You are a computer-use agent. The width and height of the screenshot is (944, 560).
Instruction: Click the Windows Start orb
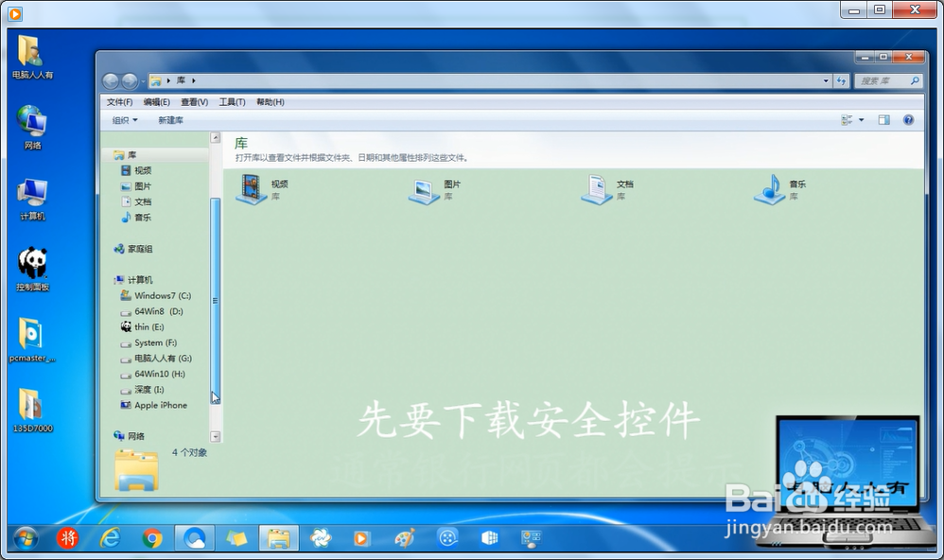point(26,537)
